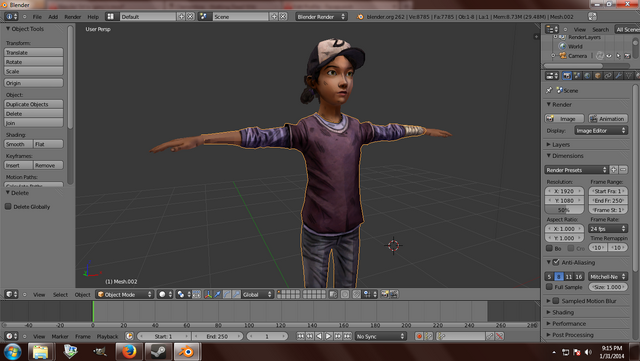Open the Object Mode dropdown

[124, 294]
